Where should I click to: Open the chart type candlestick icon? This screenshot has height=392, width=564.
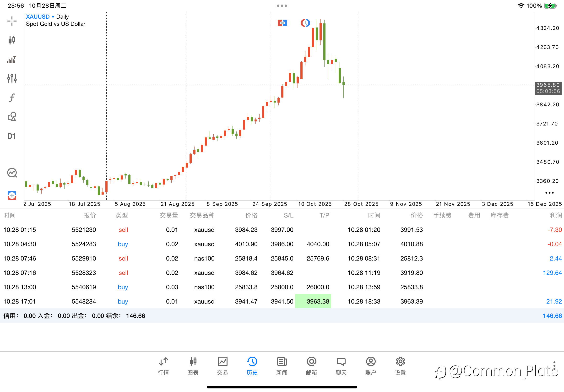pyautogui.click(x=12, y=40)
